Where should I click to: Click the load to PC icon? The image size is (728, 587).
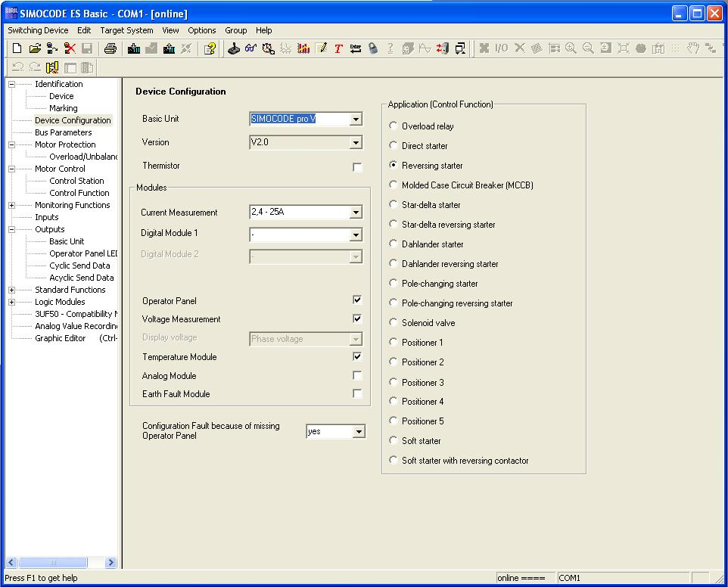tap(169, 48)
